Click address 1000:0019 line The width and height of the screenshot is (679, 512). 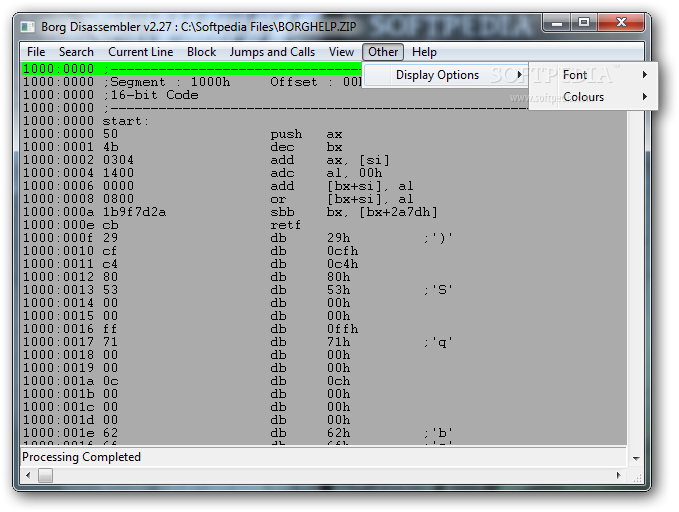pos(324,368)
